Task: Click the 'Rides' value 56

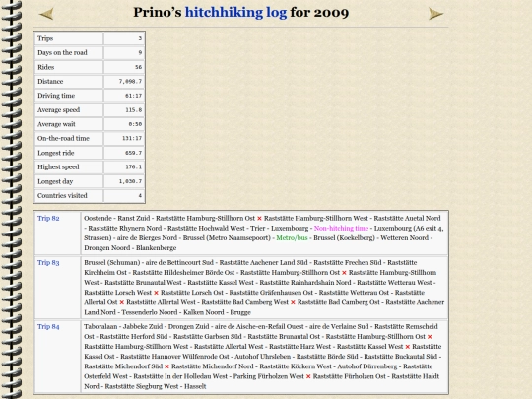Action: tap(139, 67)
